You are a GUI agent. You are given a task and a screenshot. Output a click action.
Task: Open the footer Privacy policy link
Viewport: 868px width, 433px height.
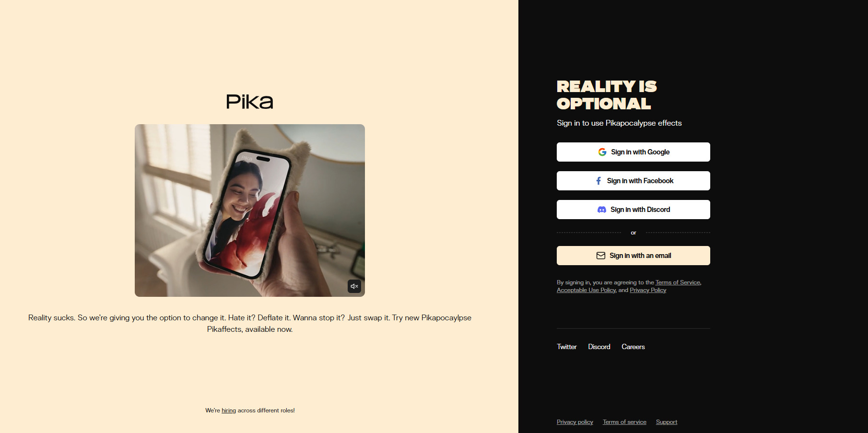(575, 422)
